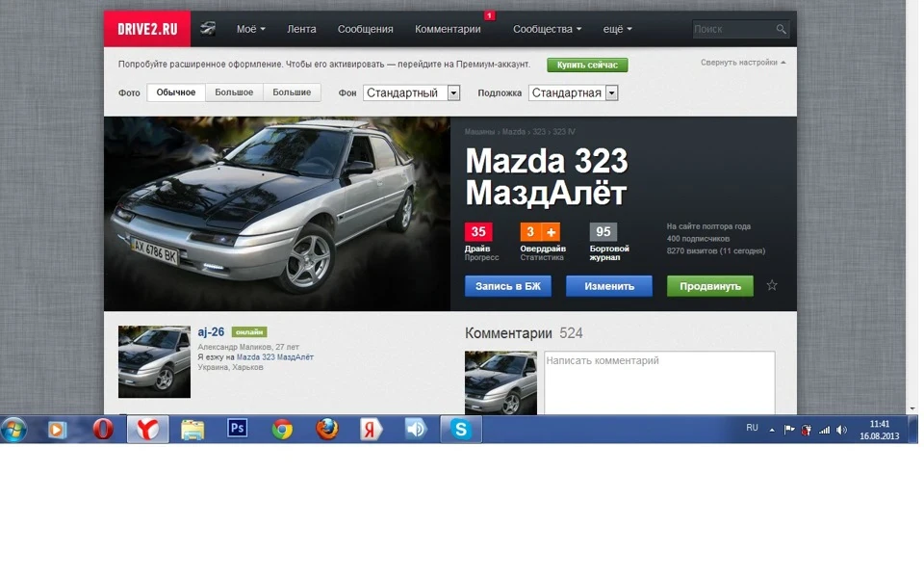Open Драйв score 35 badge
The height and width of the screenshot is (578, 924).
pos(478,232)
